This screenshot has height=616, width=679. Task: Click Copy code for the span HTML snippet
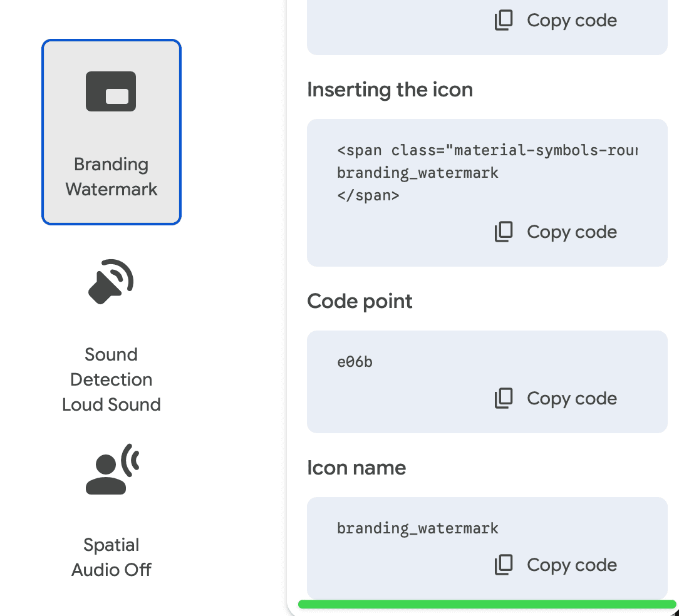(x=572, y=232)
